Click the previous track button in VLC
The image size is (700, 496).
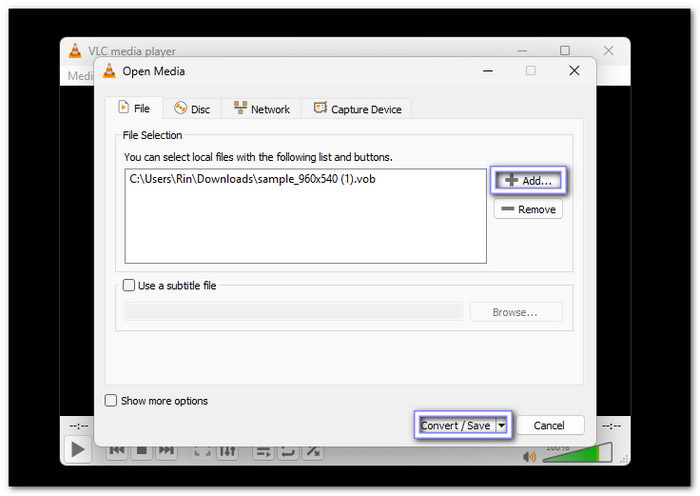(x=117, y=451)
